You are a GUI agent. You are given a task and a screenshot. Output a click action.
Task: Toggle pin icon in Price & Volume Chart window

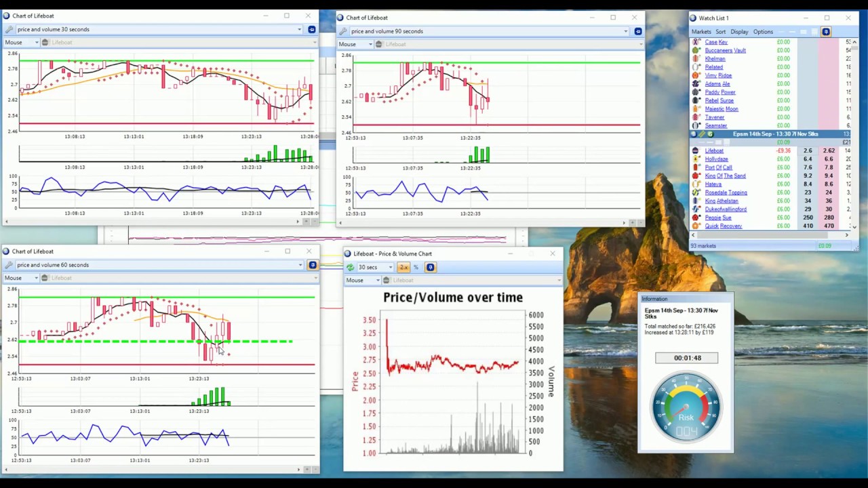click(430, 267)
